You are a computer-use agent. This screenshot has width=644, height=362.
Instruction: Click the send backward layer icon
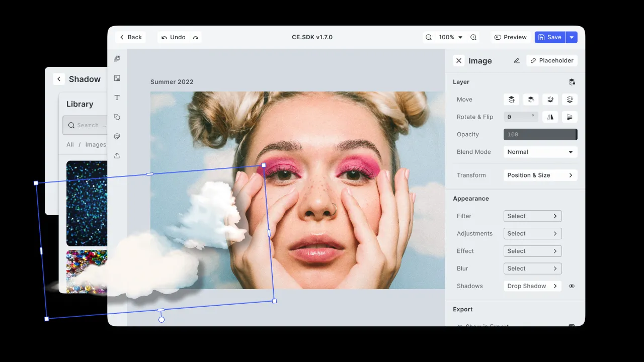click(550, 100)
